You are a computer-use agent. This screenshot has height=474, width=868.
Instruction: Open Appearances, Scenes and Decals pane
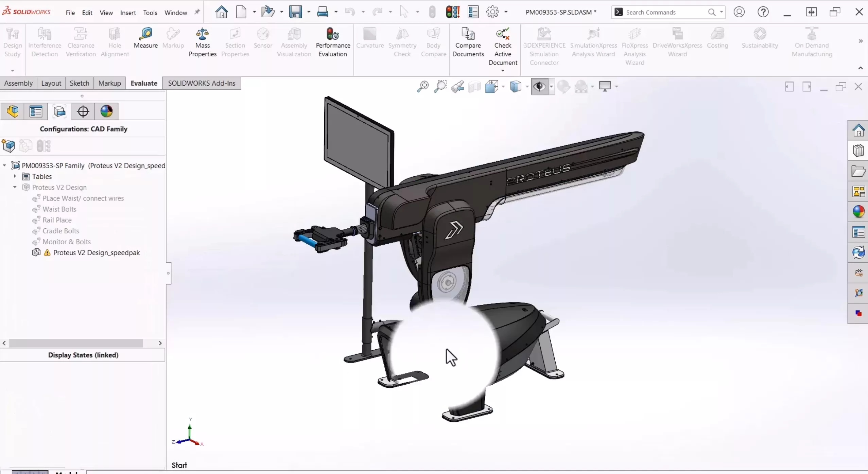(858, 212)
